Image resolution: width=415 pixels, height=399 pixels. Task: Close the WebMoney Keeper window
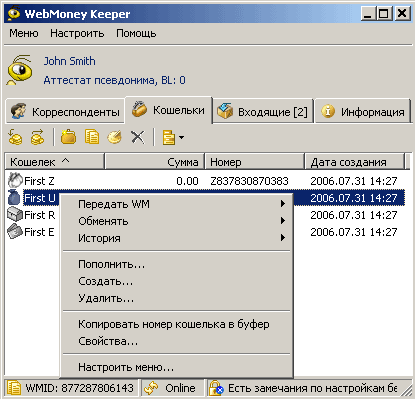[x=402, y=14]
